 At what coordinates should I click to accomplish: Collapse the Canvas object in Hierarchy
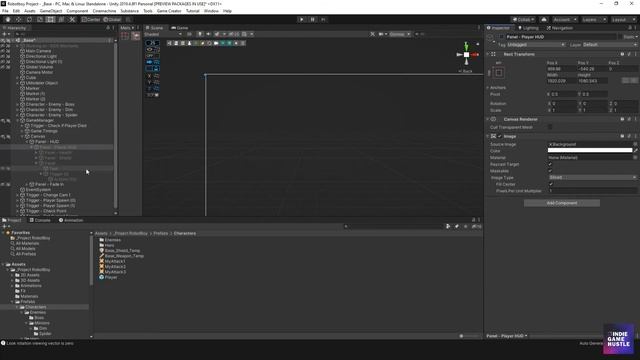22,136
